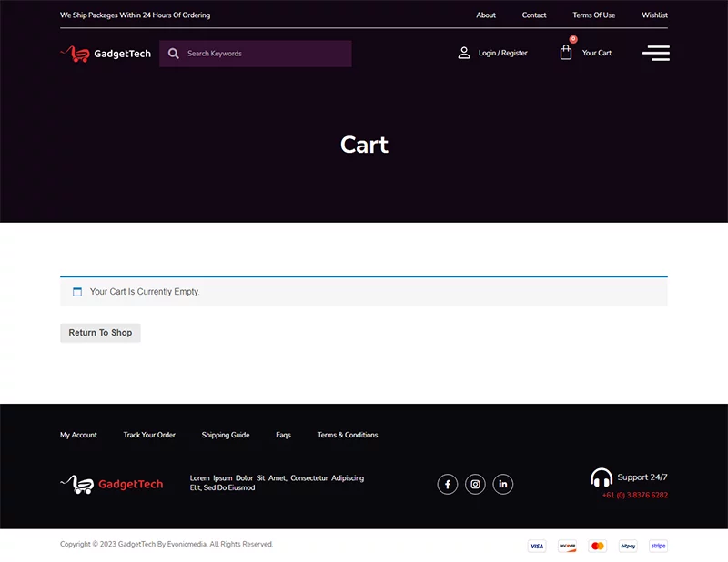The width and height of the screenshot is (728, 562).
Task: Click the GadgetTech header logo
Action: (106, 54)
